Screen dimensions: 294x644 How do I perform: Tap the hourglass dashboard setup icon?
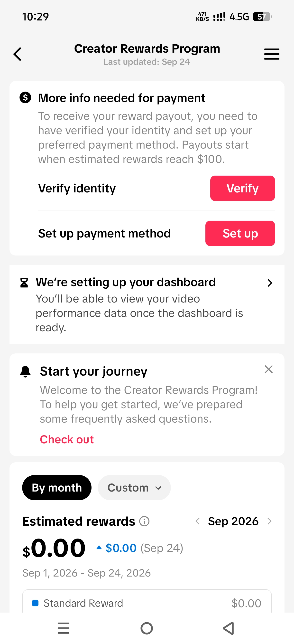[24, 283]
